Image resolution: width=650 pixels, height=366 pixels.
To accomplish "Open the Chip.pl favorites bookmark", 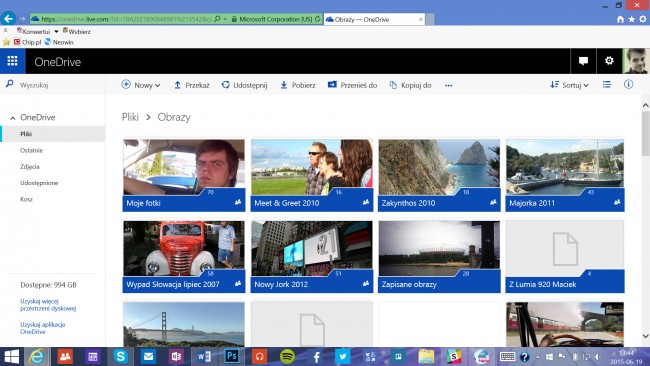I will 27,42.
